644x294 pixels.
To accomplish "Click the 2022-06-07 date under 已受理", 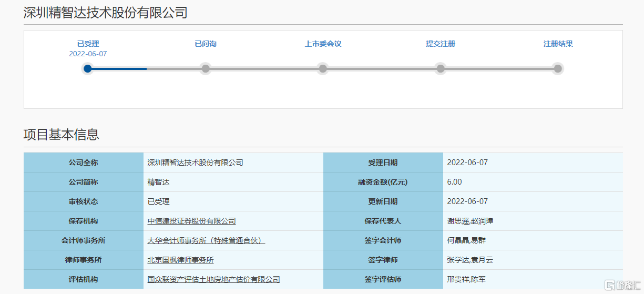I will [88, 54].
